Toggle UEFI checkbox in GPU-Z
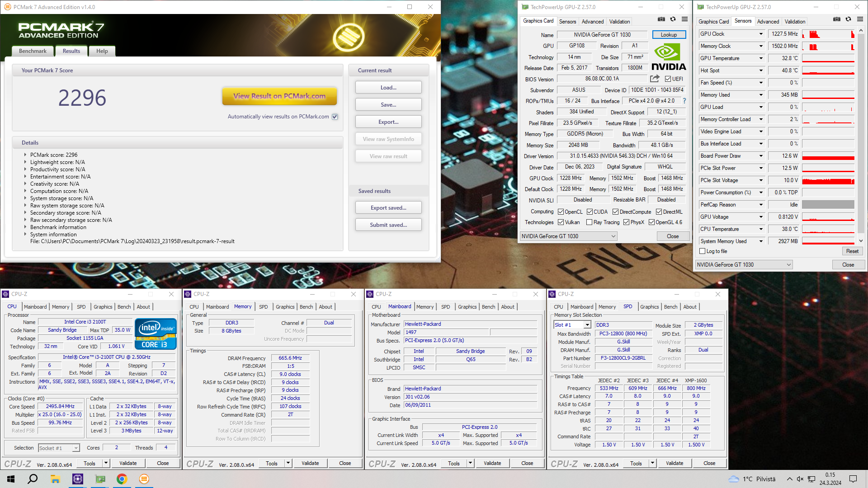 point(668,79)
